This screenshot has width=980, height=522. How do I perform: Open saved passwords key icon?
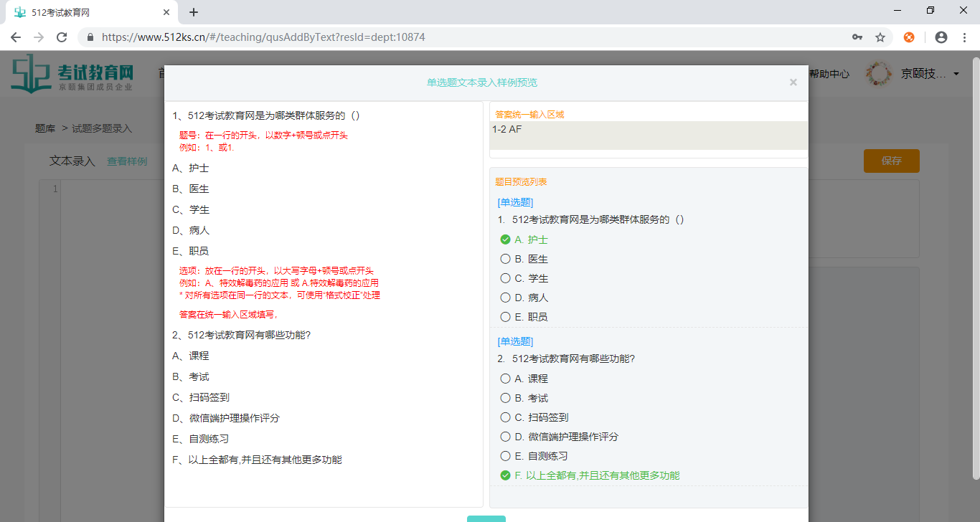click(x=857, y=37)
